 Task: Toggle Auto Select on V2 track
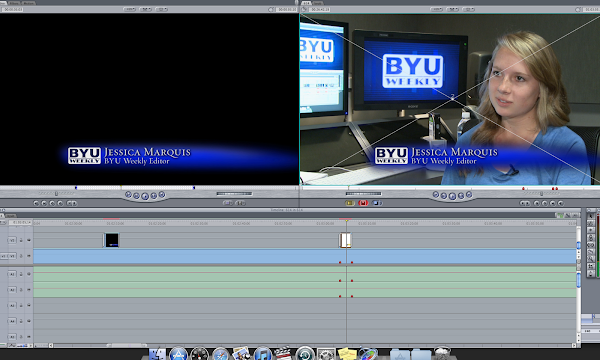click(29, 240)
